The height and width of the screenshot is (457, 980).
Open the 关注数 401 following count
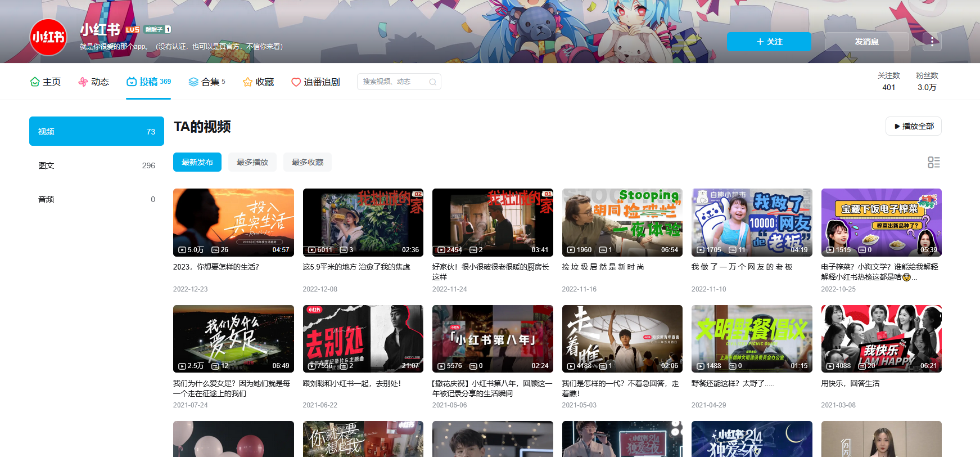point(889,82)
